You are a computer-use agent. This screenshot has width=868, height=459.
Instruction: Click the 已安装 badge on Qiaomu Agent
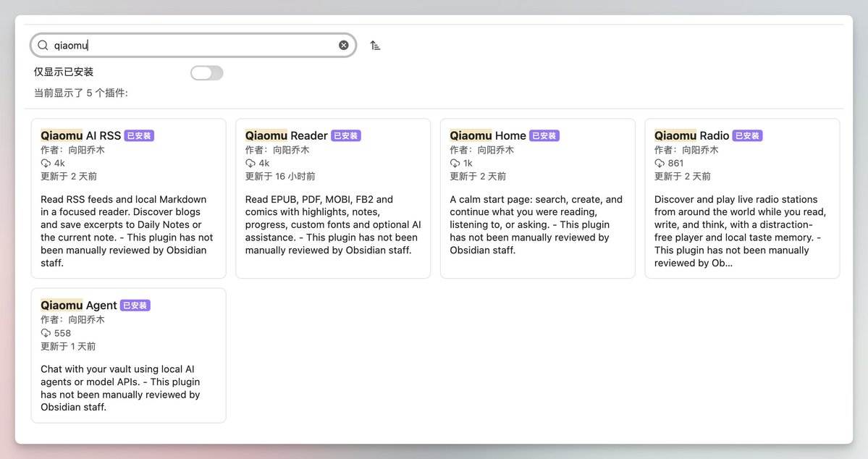pyautogui.click(x=135, y=305)
